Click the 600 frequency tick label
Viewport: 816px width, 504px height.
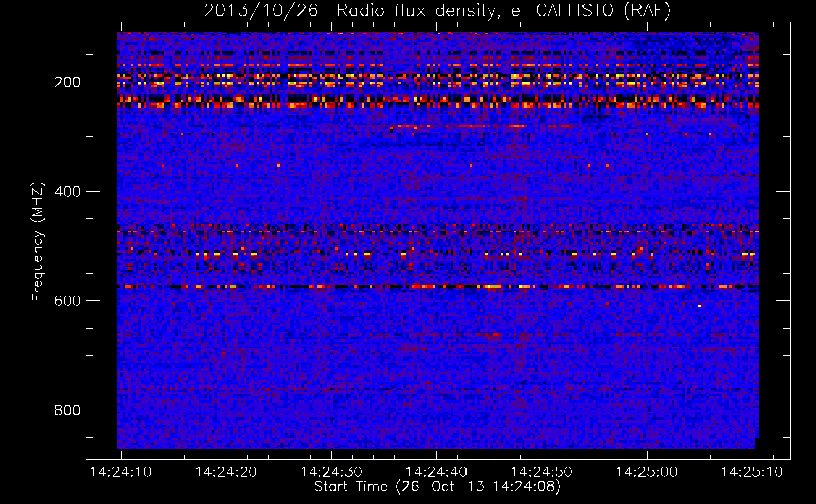coord(67,301)
